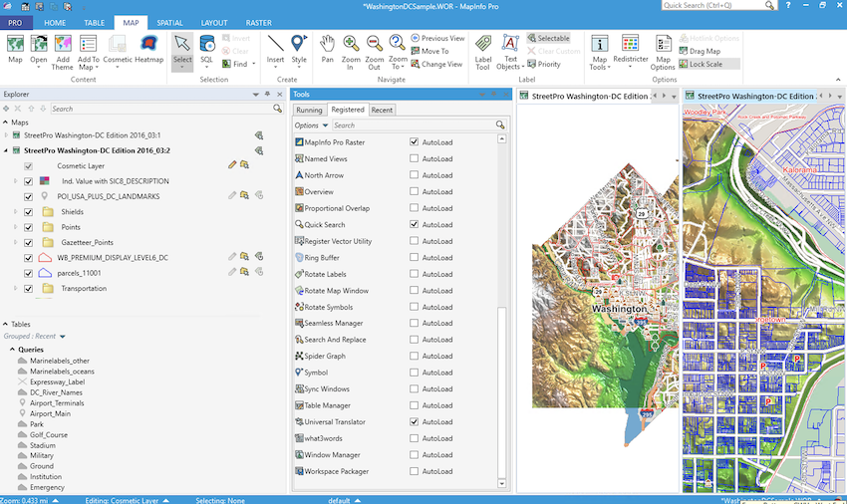The image size is (847, 504).
Task: Click the Heatmap icon
Action: pyautogui.click(x=149, y=50)
